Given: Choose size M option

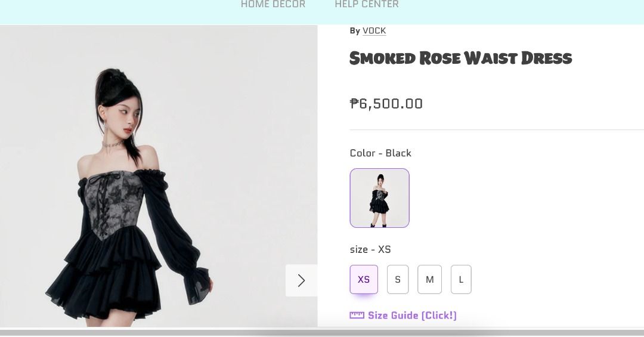Looking at the screenshot, I should (x=429, y=280).
